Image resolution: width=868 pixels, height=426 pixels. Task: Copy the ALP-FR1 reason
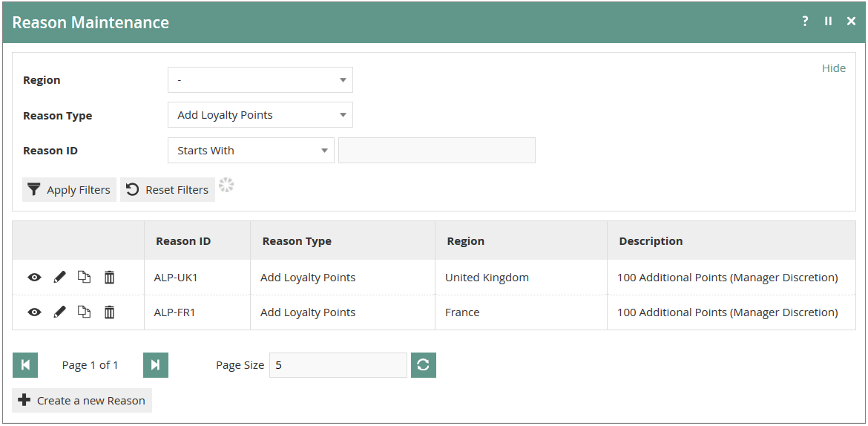(84, 312)
